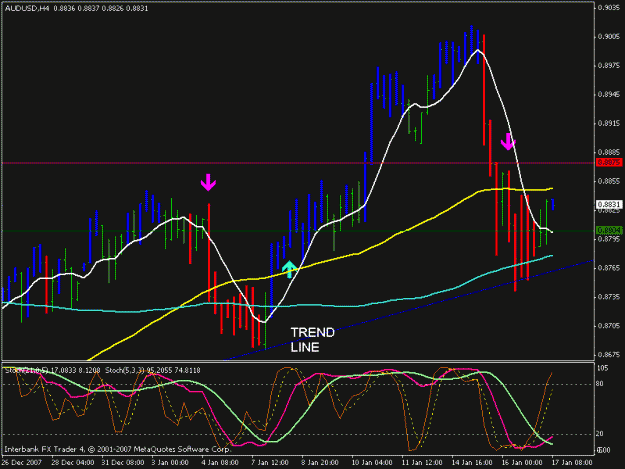This screenshot has width=625, height=469.
Task: Click the 'TREND LINE' text label on chart
Action: click(x=312, y=340)
